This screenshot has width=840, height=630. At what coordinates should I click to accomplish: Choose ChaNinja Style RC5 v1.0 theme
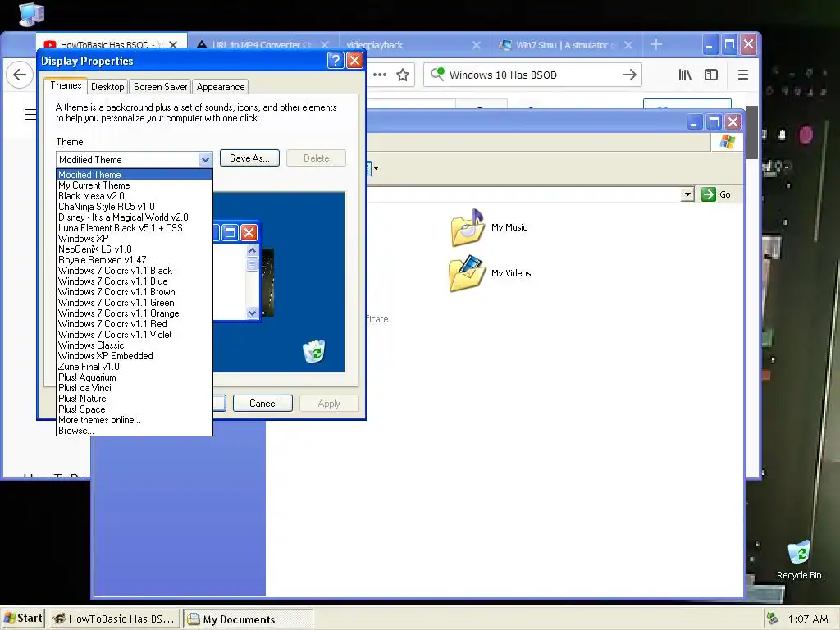pyautogui.click(x=135, y=207)
